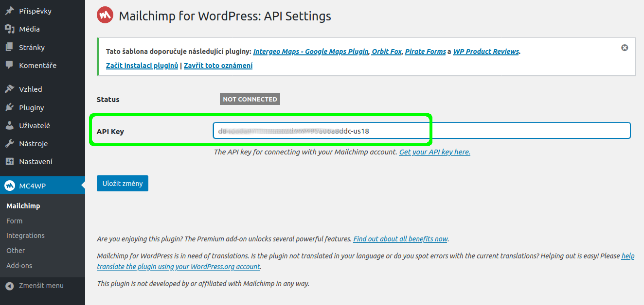The image size is (644, 305).
Task: Open Intergeo Maps - Google Maps Plugin link
Action: click(311, 51)
